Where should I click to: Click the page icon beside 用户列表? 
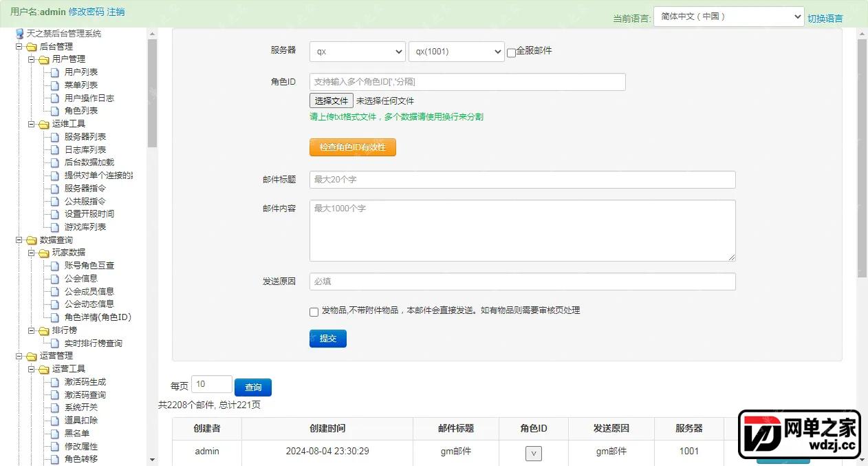(x=56, y=72)
